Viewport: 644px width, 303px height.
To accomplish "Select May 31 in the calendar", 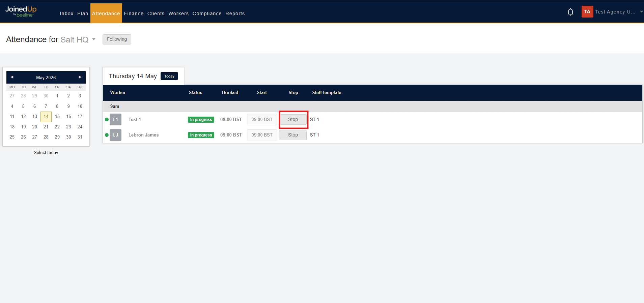I will pyautogui.click(x=80, y=137).
